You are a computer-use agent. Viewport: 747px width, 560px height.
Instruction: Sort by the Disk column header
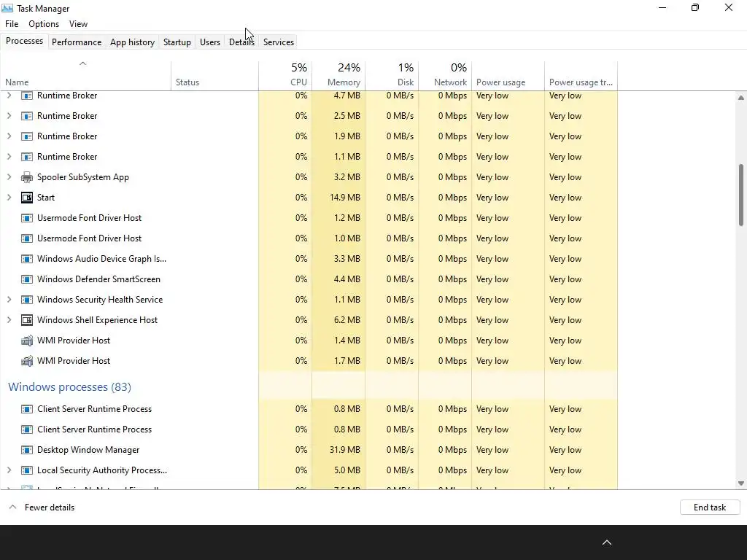pos(392,75)
